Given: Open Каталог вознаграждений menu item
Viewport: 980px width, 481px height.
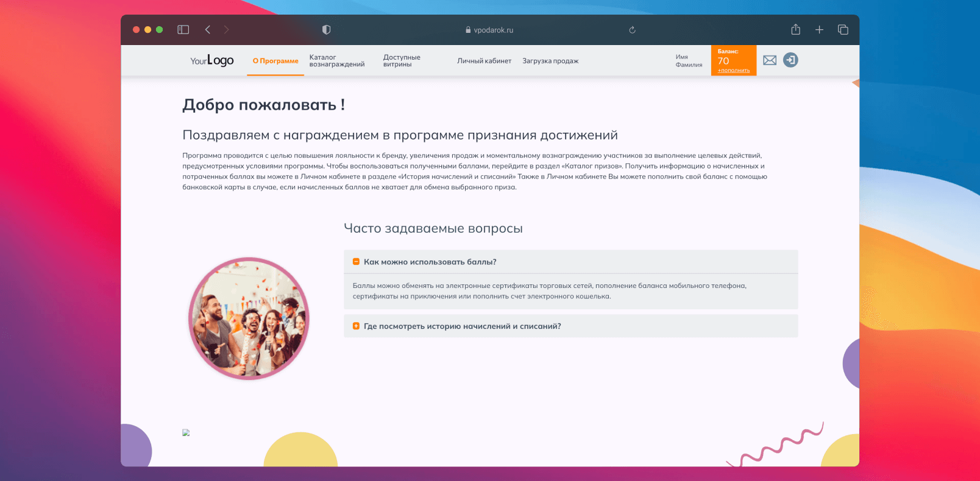Looking at the screenshot, I should pyautogui.click(x=337, y=61).
